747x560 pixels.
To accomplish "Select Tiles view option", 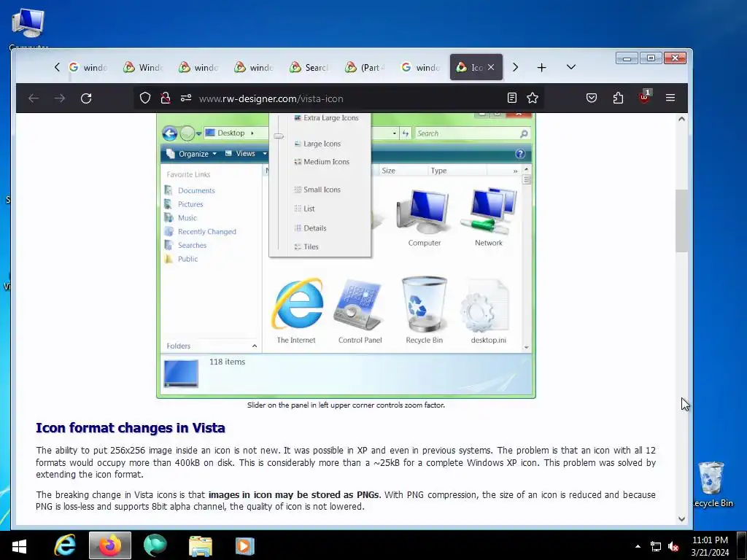I will (x=307, y=246).
